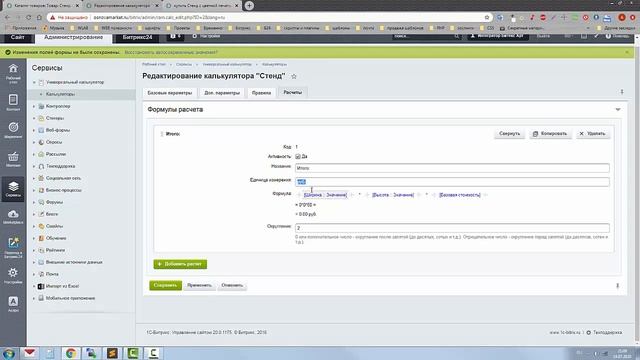
Task: Click the Округление input field
Action: (x=452, y=228)
